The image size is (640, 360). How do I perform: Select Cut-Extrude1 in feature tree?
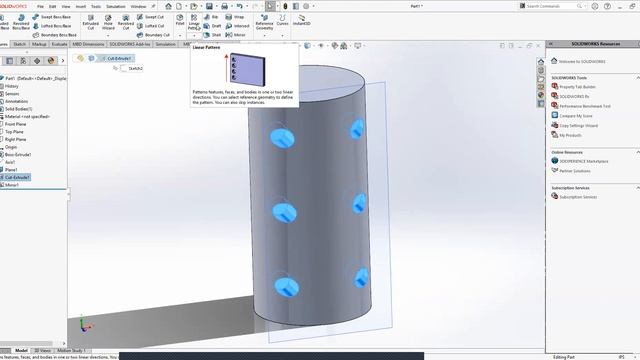(x=16, y=178)
